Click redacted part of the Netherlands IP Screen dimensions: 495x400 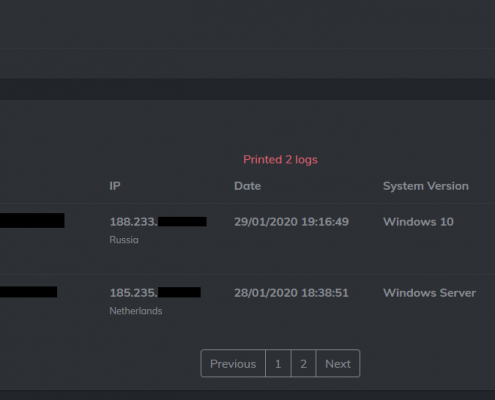[x=179, y=292]
